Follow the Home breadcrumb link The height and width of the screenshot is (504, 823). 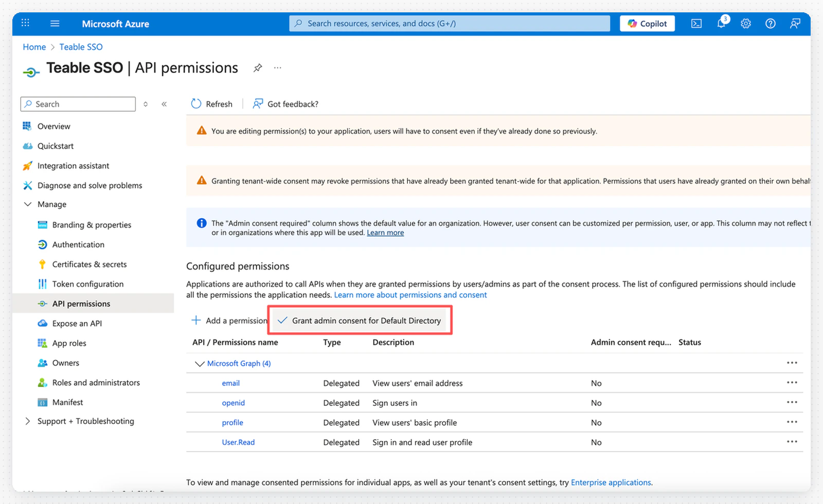(34, 47)
